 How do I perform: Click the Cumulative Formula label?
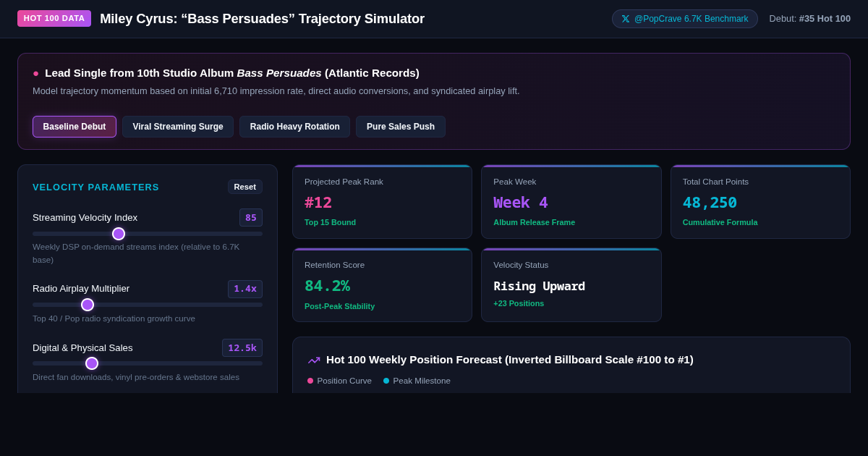[x=720, y=222]
